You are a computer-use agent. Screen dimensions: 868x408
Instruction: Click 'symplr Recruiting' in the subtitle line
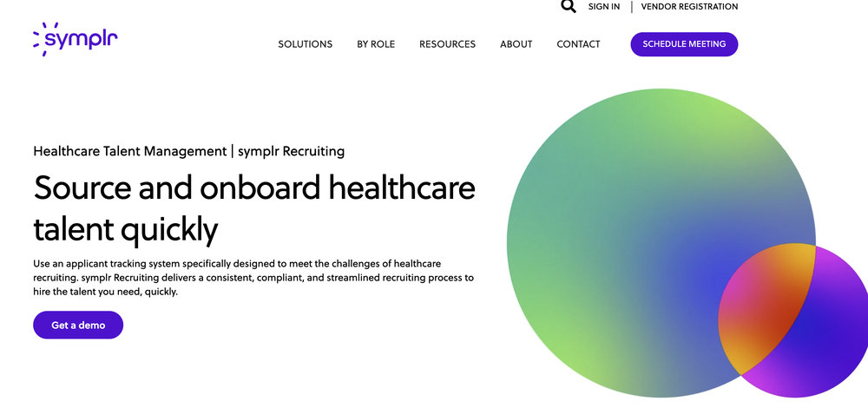tap(291, 151)
